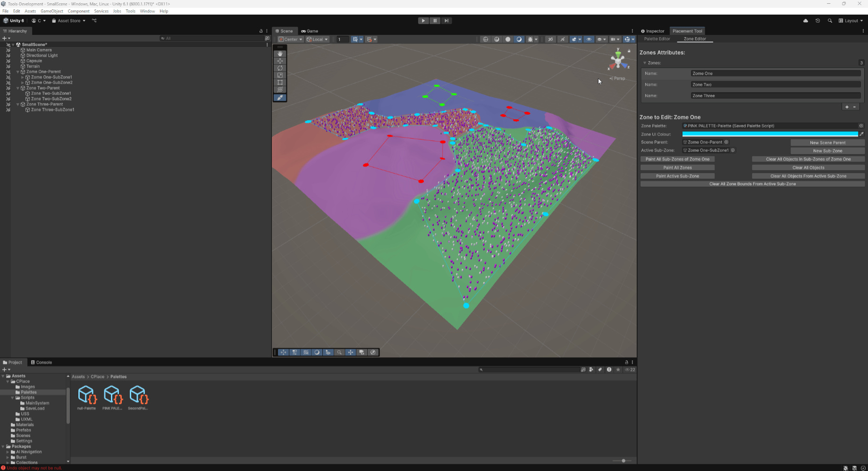Image resolution: width=868 pixels, height=471 pixels.
Task: Toggle the Project panel lock
Action: click(x=627, y=362)
